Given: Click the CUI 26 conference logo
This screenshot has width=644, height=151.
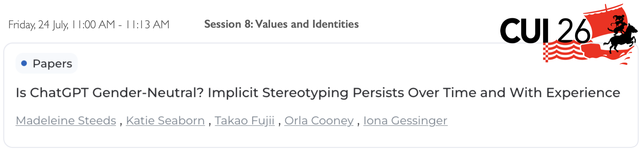Looking at the screenshot, I should tap(568, 34).
